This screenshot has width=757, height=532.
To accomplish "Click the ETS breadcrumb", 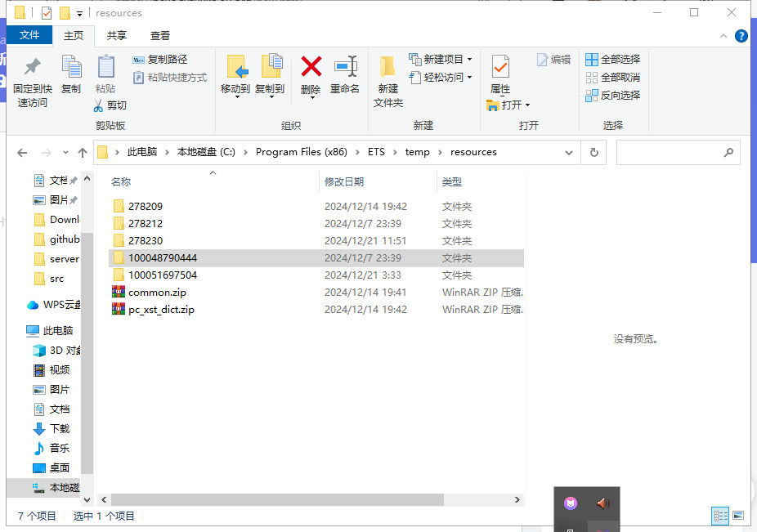I will point(376,152).
